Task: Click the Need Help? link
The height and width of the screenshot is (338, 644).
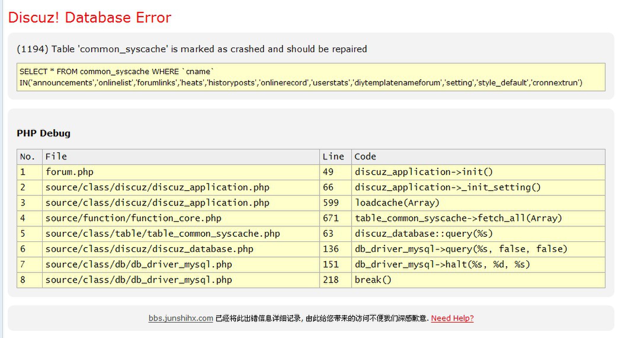Action: point(452,318)
